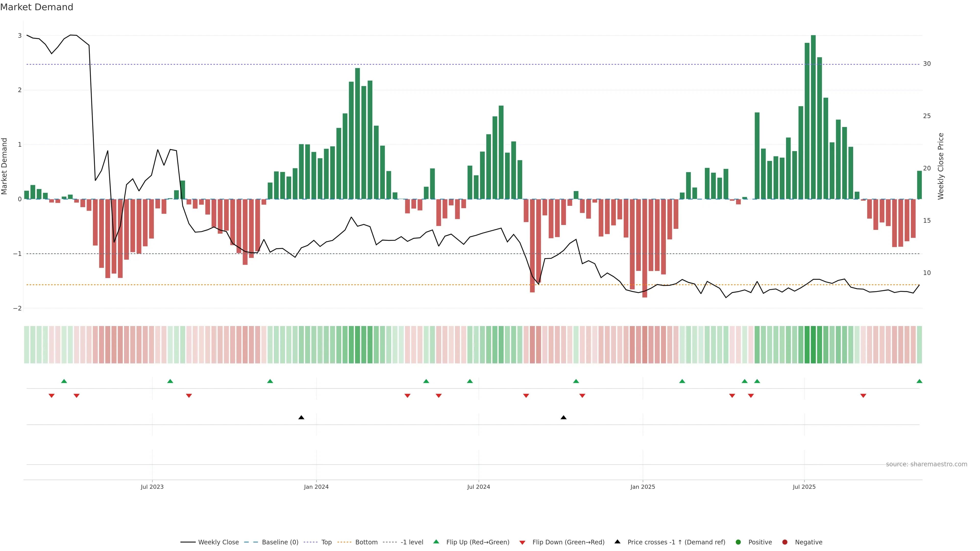This screenshot has height=551, width=980.
Task: Click the leftmost red flip-down triangle marker
Action: point(51,396)
